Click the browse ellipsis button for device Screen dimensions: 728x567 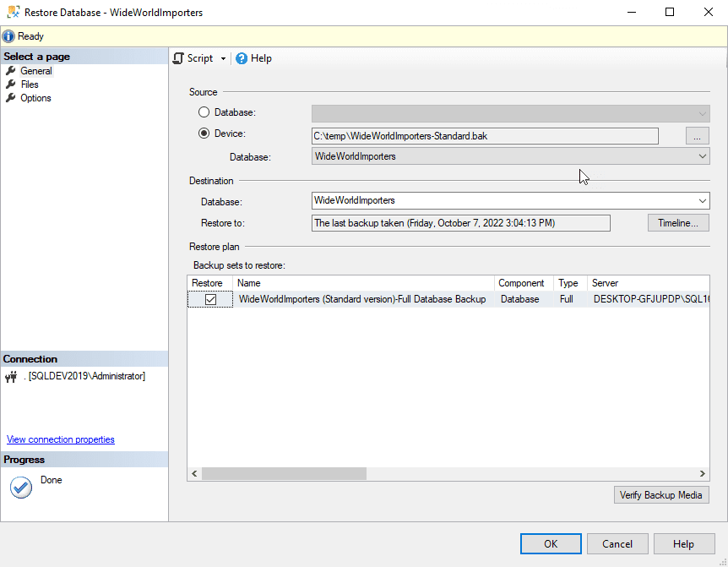pyautogui.click(x=697, y=136)
